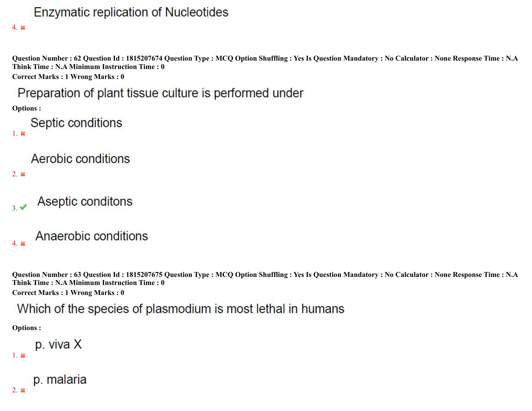Click red cross beside Aerobic conditions

[x=23, y=174]
